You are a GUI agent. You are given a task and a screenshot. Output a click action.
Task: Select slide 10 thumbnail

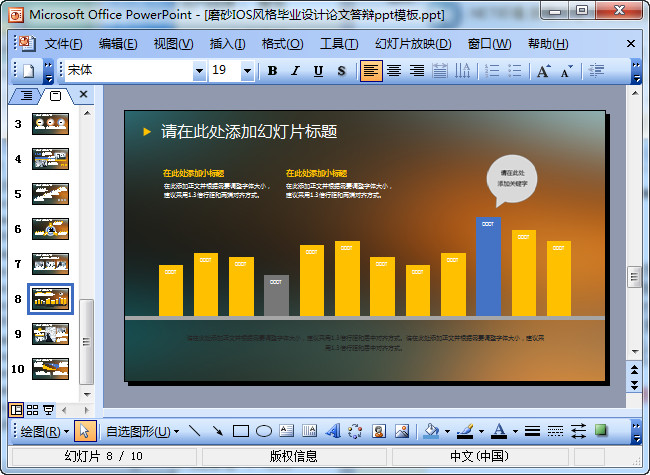coord(50,369)
